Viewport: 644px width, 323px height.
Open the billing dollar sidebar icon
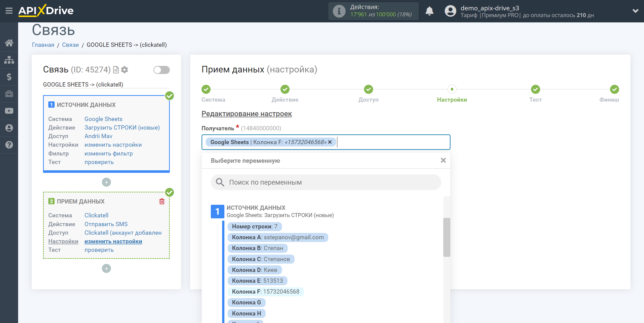tap(9, 77)
